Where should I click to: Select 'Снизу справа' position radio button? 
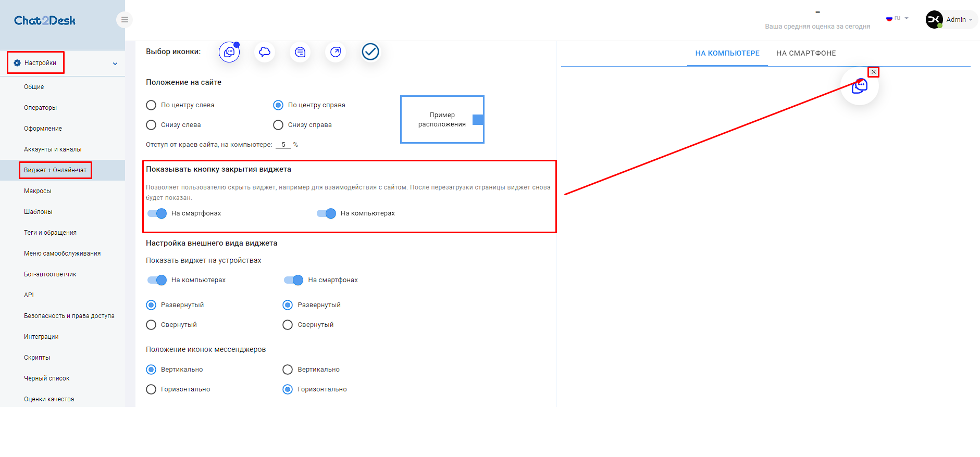coord(278,125)
